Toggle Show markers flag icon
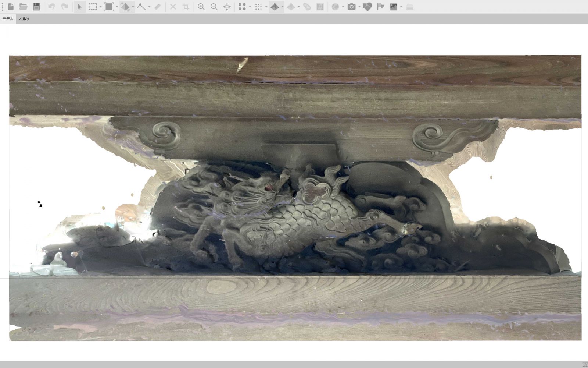Viewport: 588px width, 368px height. [x=380, y=7]
